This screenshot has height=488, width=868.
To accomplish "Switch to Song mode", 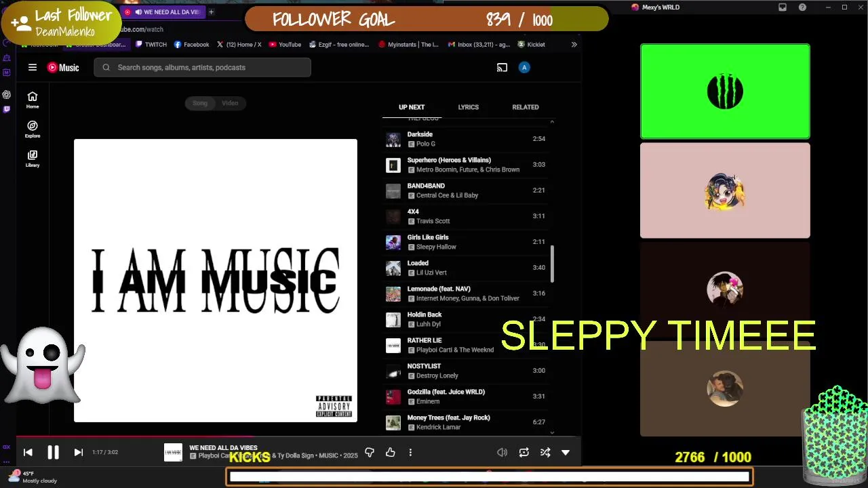I will 200,103.
